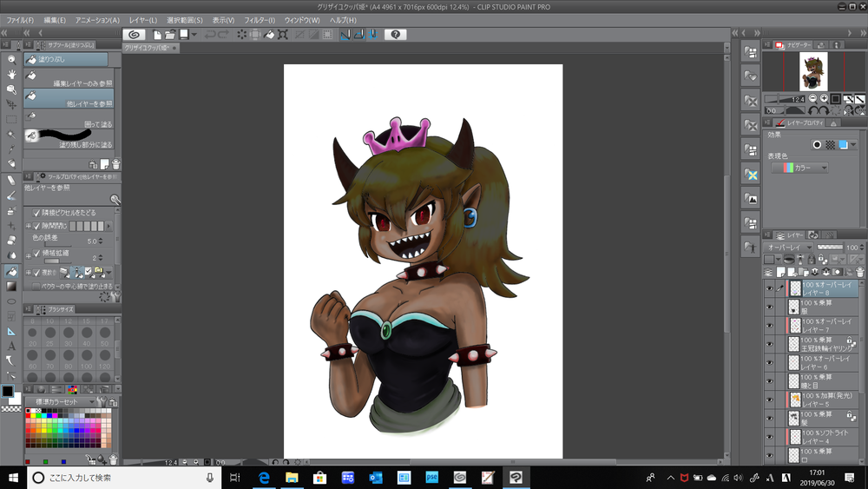Click the black main color swatch
This screenshot has width=868, height=489.
(8, 391)
